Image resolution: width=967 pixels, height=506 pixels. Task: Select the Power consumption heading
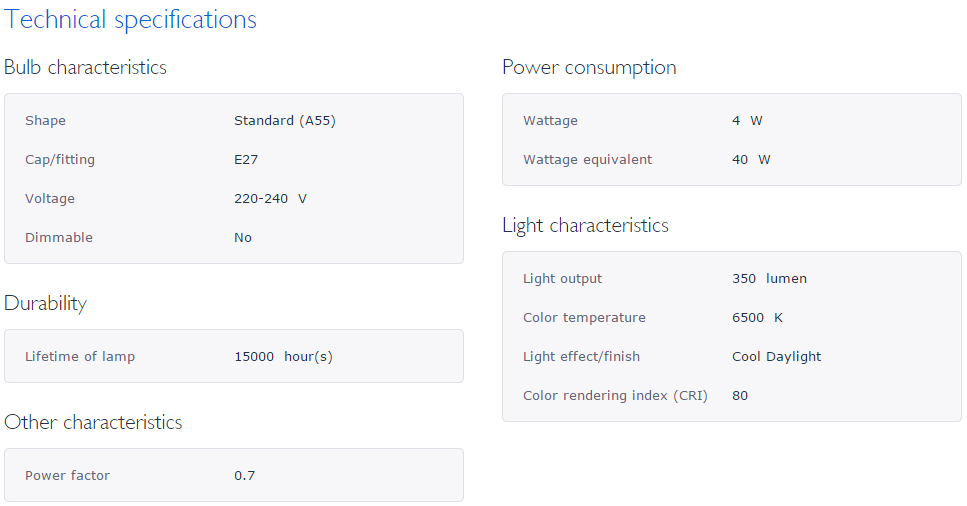pyautogui.click(x=589, y=67)
